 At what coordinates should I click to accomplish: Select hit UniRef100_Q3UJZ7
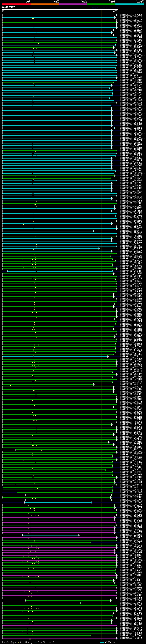pyautogui.click(x=131, y=251)
